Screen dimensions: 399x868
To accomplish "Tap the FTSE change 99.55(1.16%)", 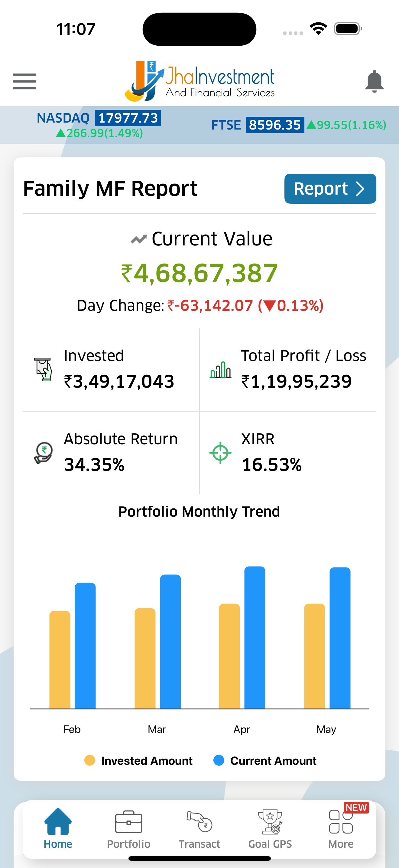I will click(346, 125).
